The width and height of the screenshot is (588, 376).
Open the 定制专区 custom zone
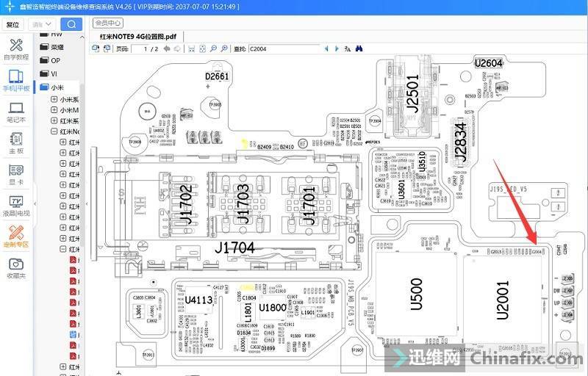pos(16,236)
